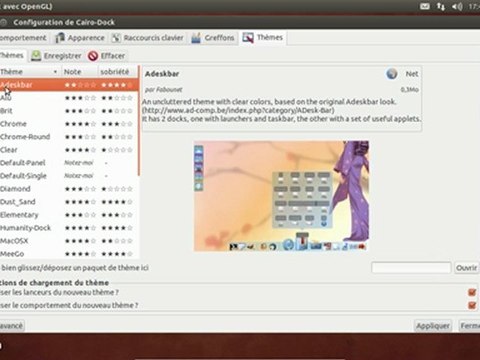The height and width of the screenshot is (360, 480).
Task: Click the window button left of title
Action: pyautogui.click(x=3, y=23)
